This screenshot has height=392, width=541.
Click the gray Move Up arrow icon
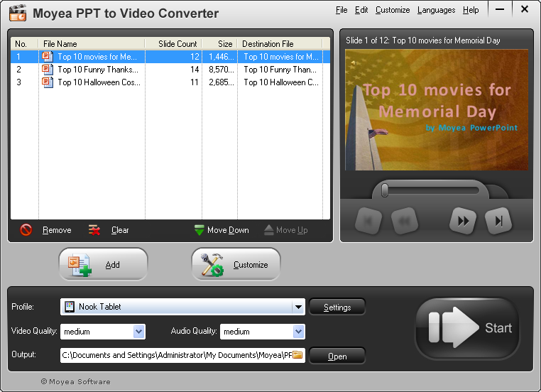269,230
